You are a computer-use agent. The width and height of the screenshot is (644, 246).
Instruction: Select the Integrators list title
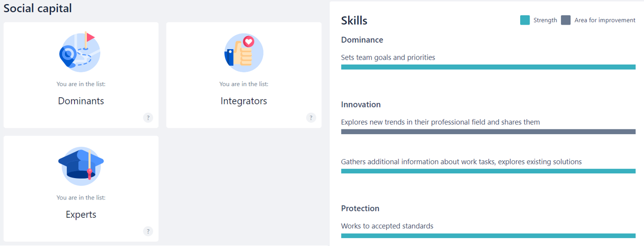pos(244,101)
